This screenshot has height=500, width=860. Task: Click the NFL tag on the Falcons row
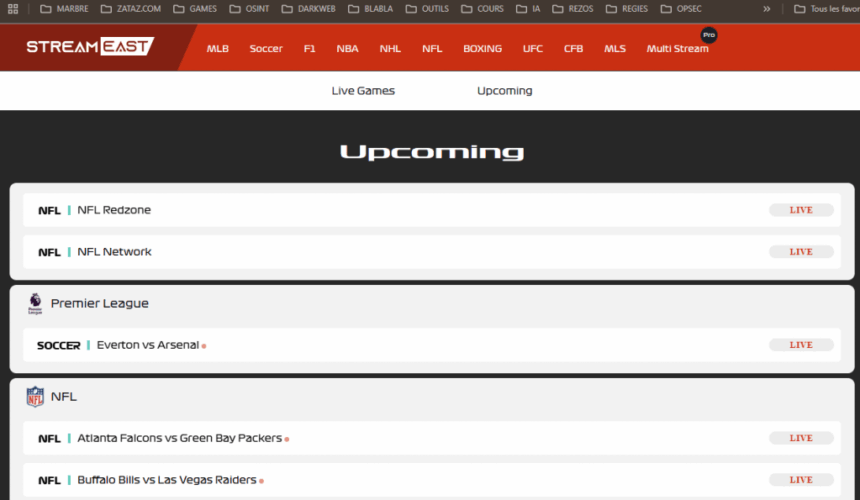[49, 439]
